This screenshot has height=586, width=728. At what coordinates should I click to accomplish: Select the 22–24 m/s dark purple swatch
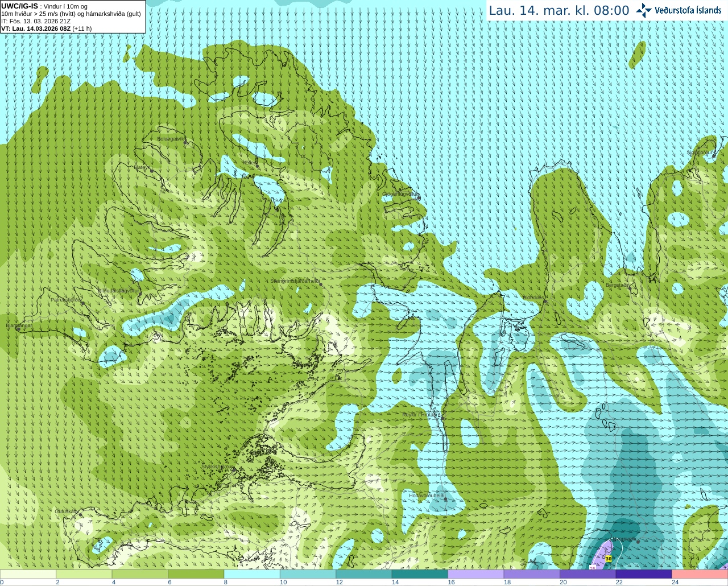pyautogui.click(x=644, y=574)
